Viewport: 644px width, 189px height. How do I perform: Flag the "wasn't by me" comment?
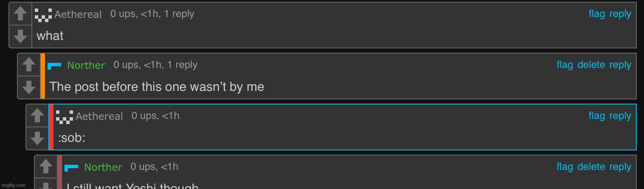pos(565,65)
